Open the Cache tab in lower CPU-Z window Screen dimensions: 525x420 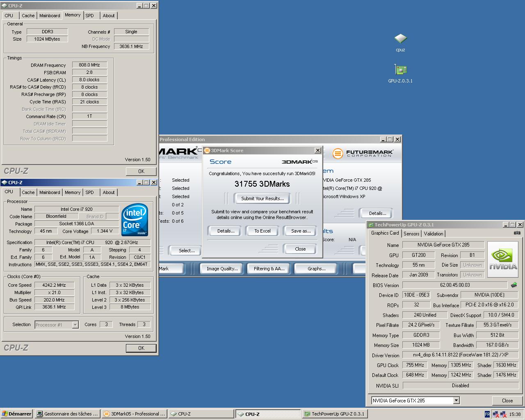(x=28, y=192)
